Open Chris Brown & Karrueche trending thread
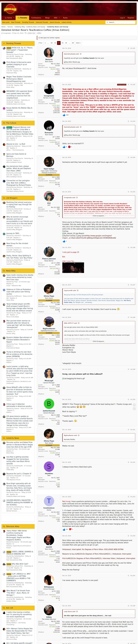 19,65
